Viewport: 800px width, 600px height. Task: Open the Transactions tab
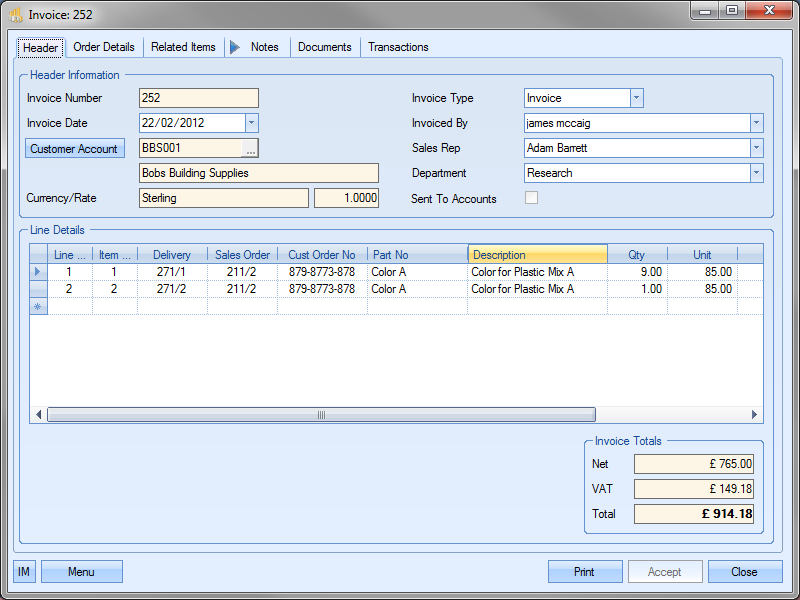(x=398, y=47)
